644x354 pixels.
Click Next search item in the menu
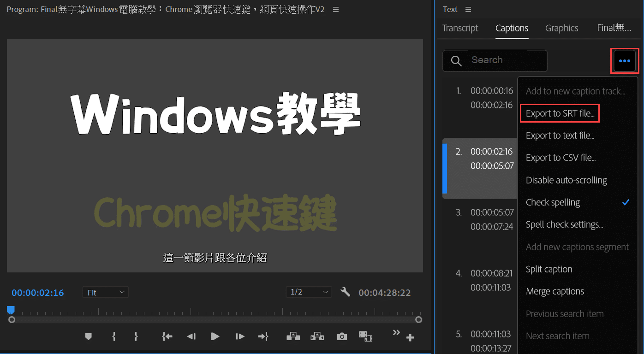point(558,336)
